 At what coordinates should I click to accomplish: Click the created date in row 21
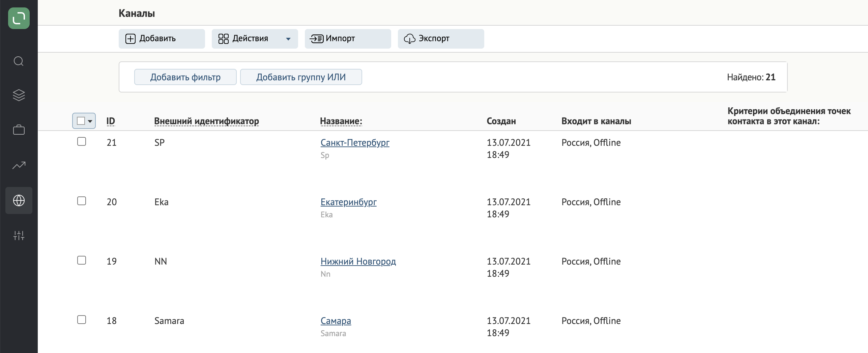point(509,148)
